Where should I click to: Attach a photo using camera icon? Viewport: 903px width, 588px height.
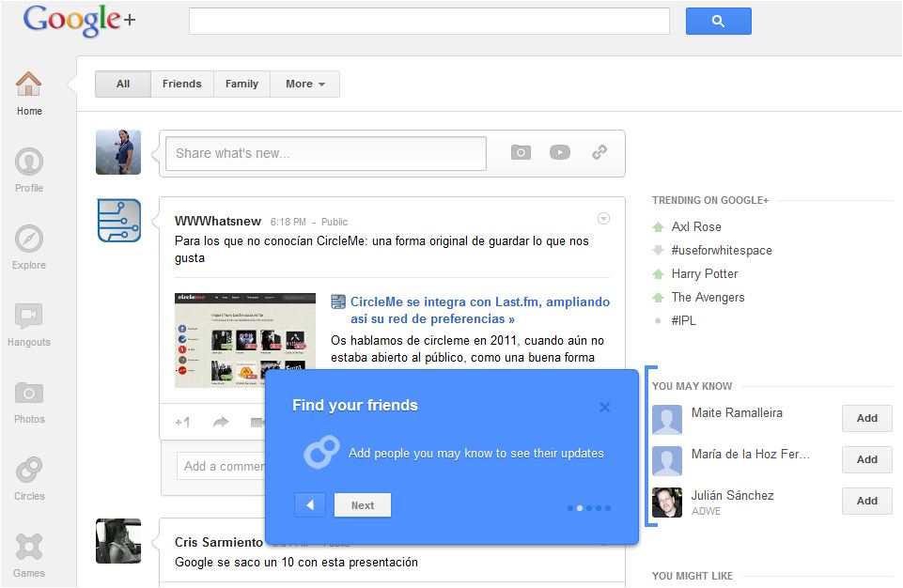(521, 152)
